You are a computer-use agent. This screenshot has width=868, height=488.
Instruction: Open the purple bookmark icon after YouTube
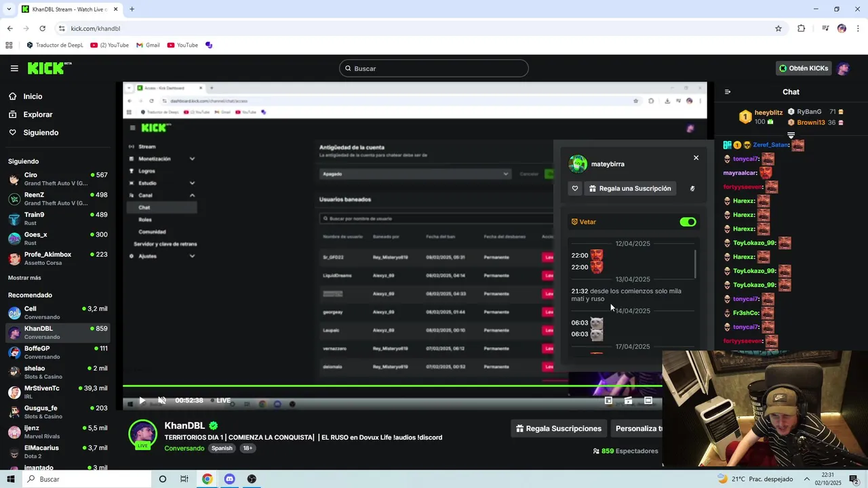point(209,45)
